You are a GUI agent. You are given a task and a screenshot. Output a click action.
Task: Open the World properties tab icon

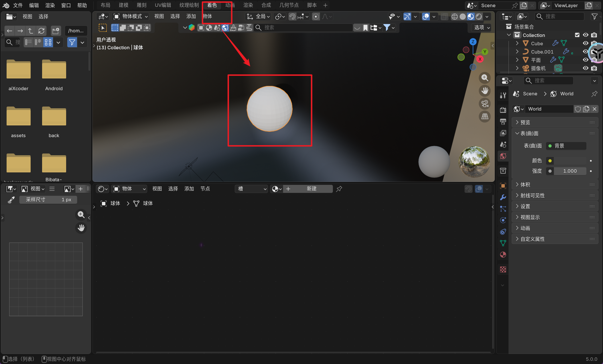tap(503, 156)
